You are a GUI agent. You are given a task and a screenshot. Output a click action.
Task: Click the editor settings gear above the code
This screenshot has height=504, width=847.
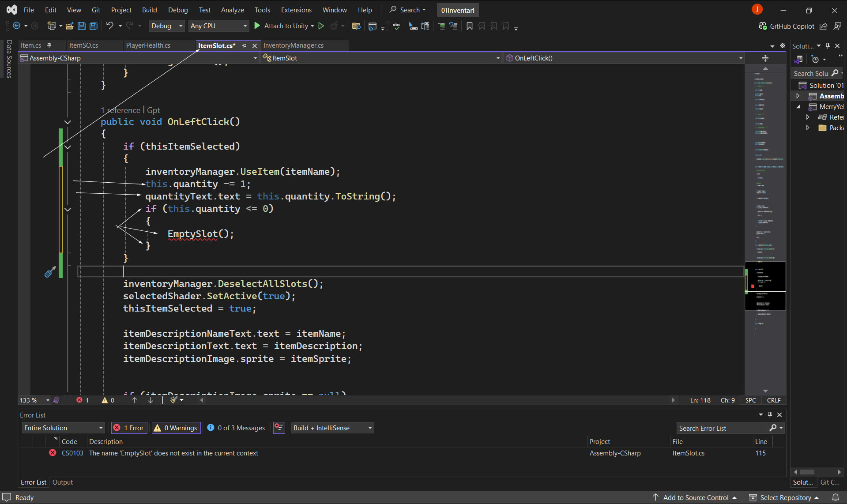[x=783, y=45]
